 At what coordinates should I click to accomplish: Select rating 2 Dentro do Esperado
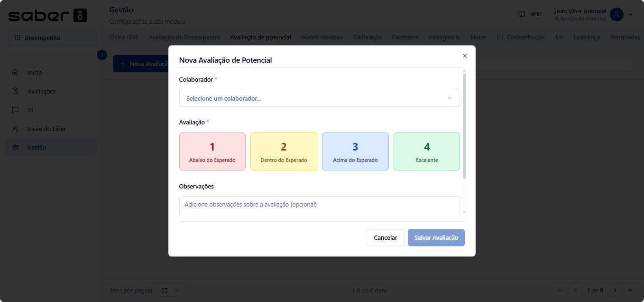pos(284,151)
